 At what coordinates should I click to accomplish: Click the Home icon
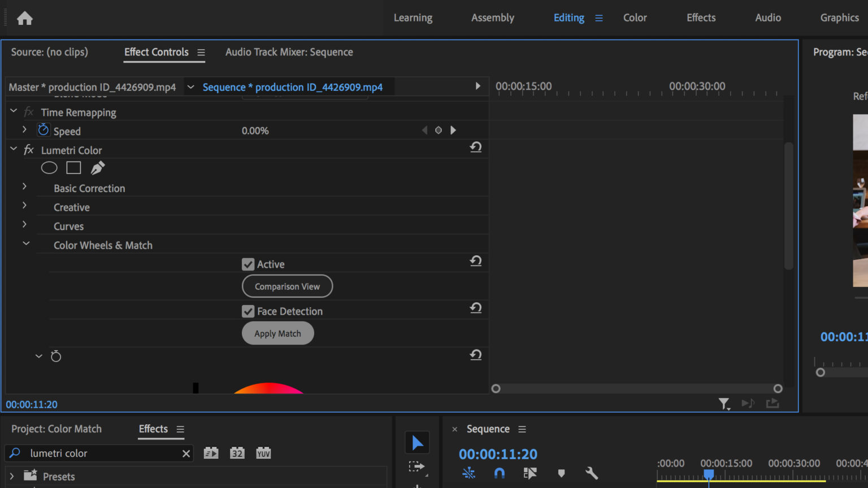pyautogui.click(x=25, y=19)
